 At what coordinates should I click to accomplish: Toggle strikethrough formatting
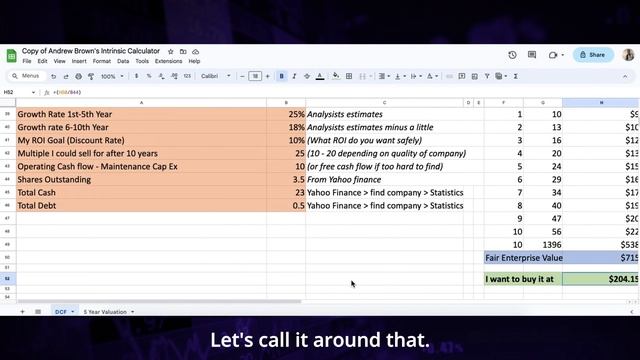[307, 76]
